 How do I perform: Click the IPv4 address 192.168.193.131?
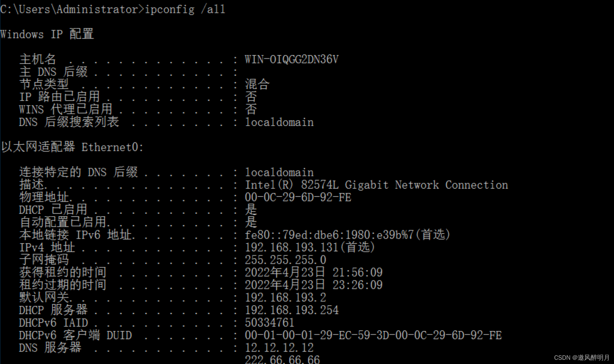(x=309, y=247)
